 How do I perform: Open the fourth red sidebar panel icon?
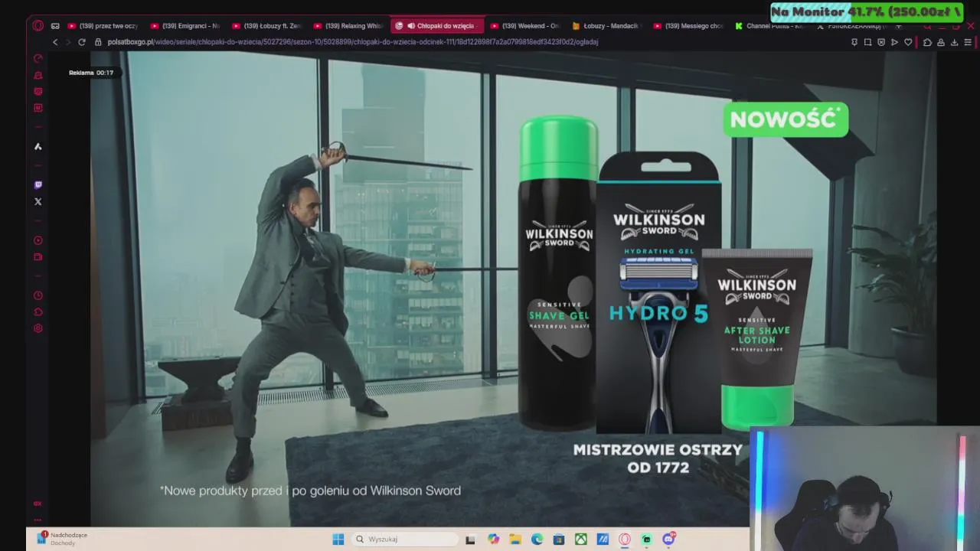[38, 108]
